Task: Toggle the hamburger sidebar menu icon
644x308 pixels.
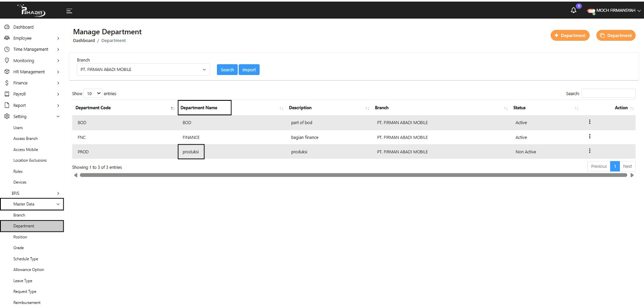Action: coord(69,11)
